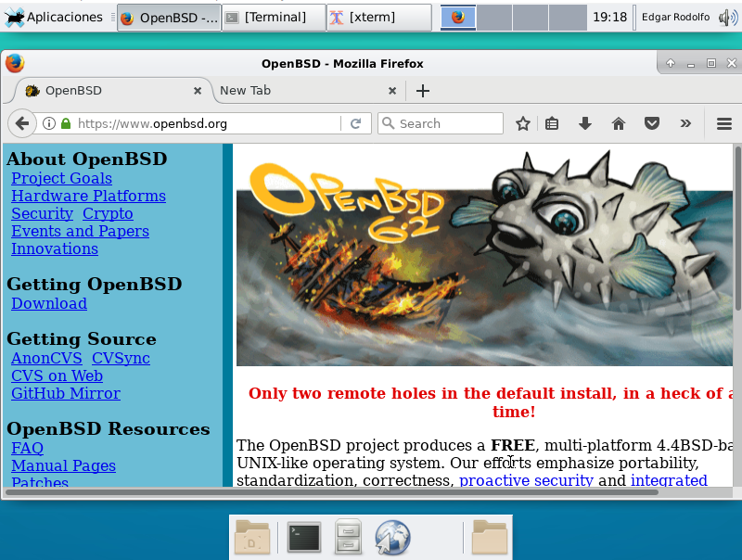The width and height of the screenshot is (742, 560).
Task: Follow the Download link
Action: 48,303
